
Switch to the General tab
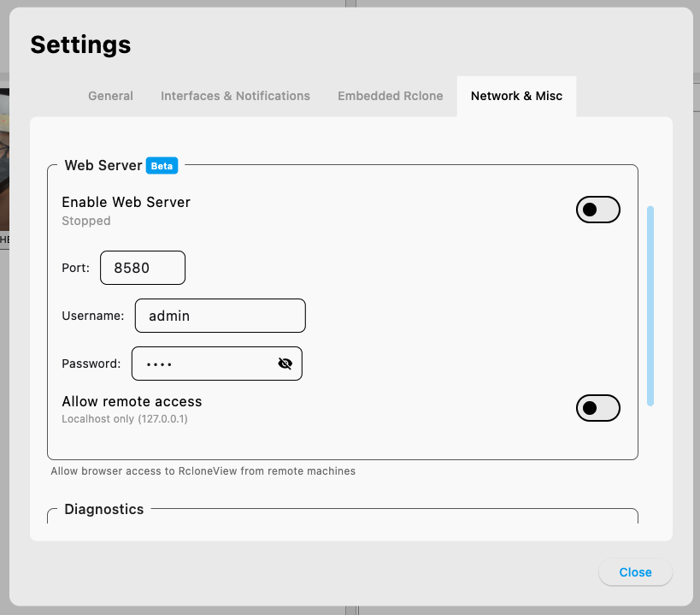[110, 96]
